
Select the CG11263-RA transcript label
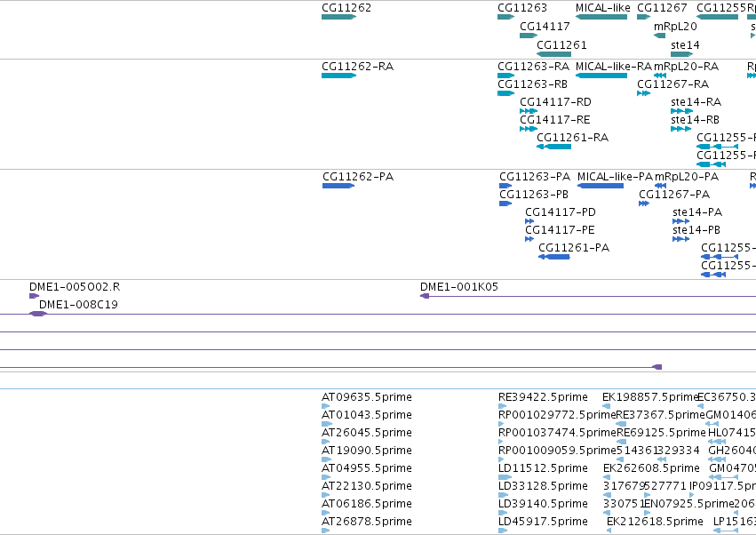534,66
